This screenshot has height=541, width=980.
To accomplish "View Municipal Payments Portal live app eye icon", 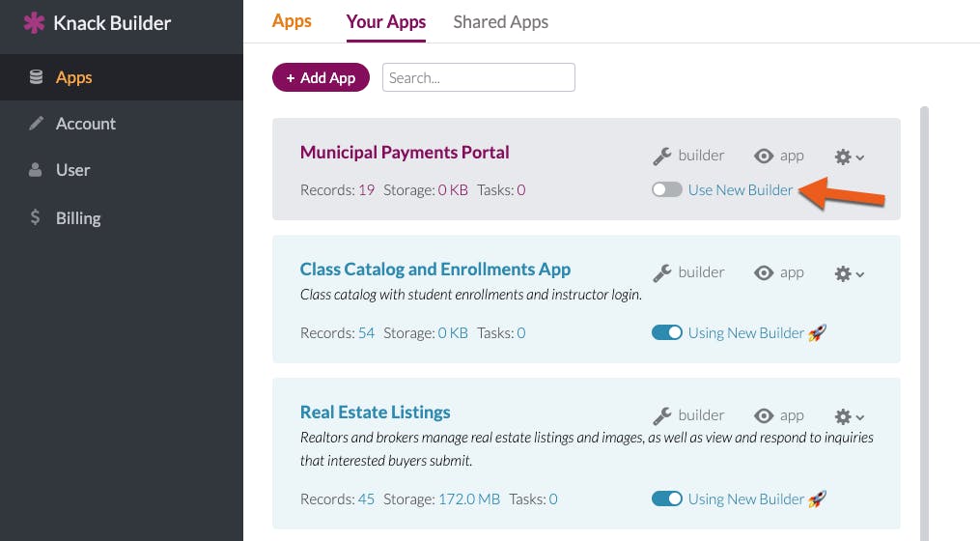I will [x=763, y=156].
